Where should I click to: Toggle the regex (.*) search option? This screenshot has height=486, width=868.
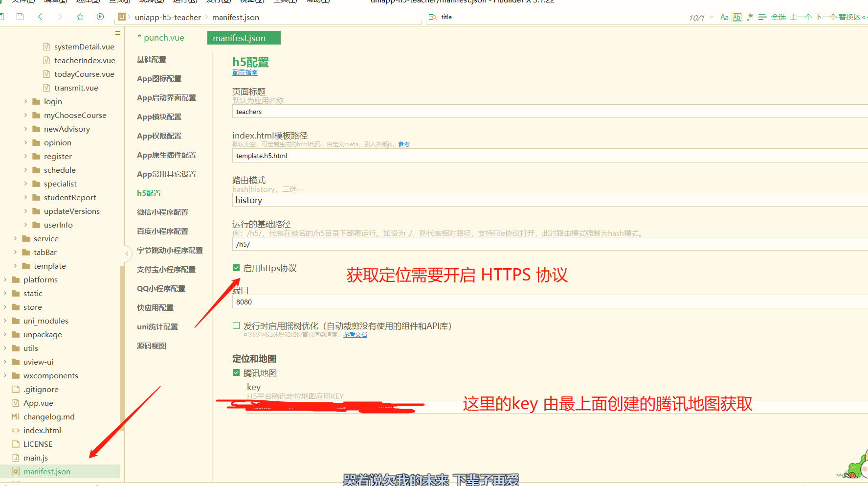[750, 17]
